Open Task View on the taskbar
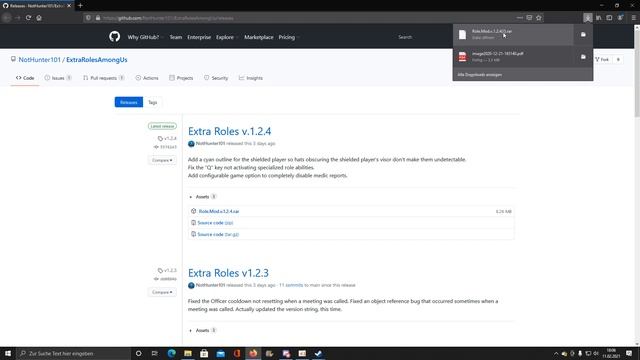The height and width of the screenshot is (360, 640). [155, 353]
